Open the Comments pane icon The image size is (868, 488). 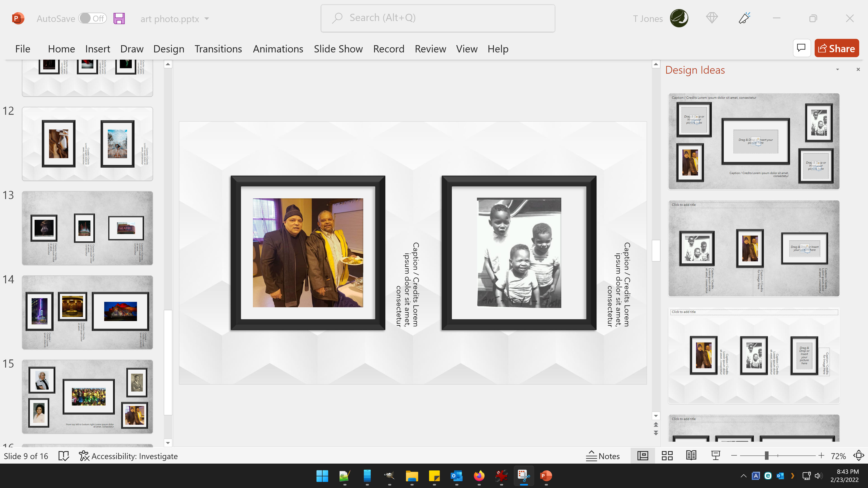pos(801,49)
